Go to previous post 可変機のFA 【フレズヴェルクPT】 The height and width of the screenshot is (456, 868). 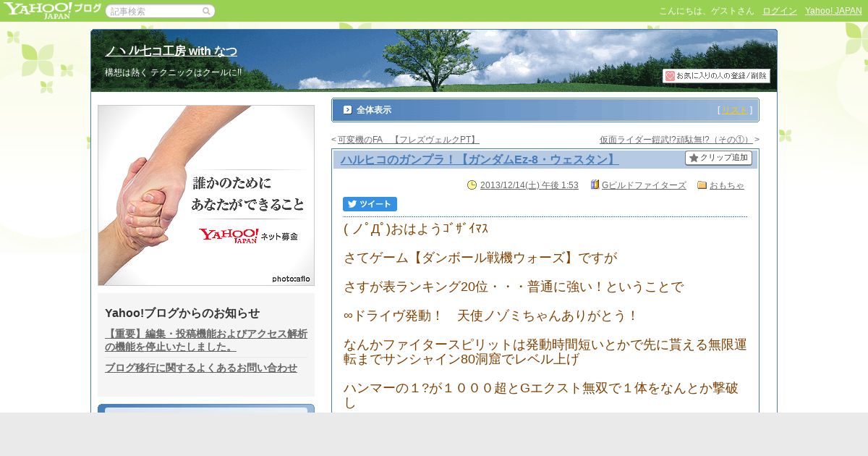click(408, 140)
